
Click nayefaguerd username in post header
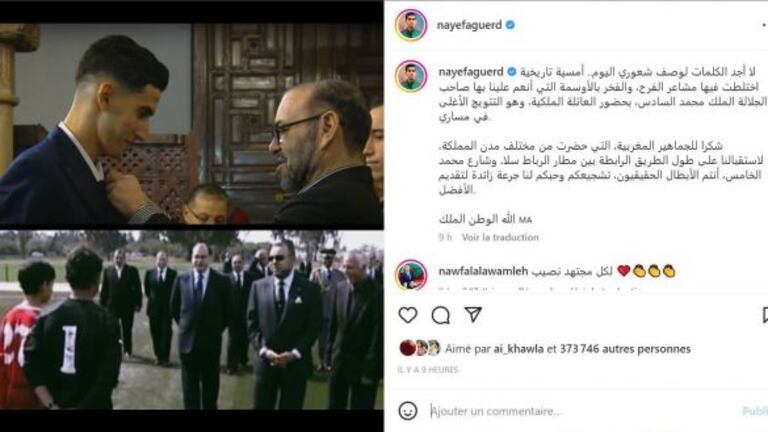[x=469, y=25]
